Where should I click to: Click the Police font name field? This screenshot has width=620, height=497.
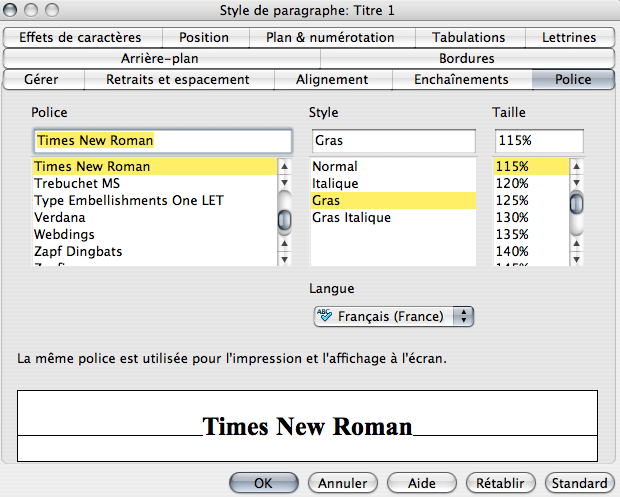(x=163, y=141)
